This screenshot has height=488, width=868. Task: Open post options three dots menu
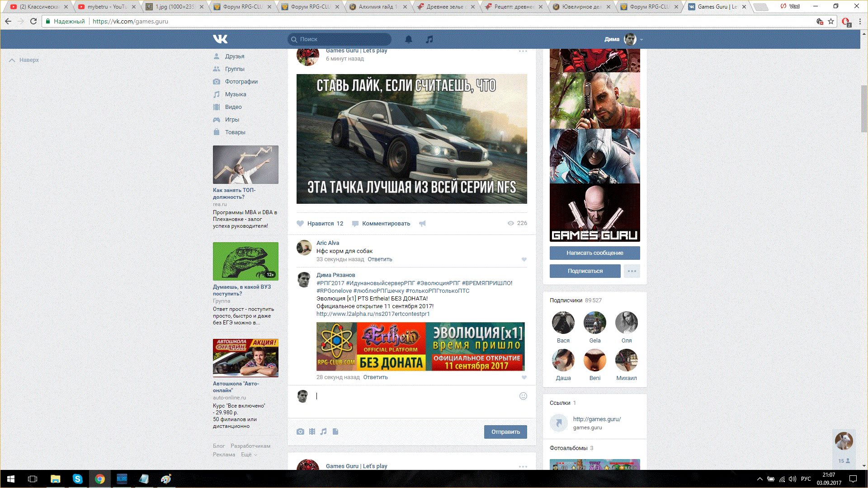pyautogui.click(x=523, y=51)
